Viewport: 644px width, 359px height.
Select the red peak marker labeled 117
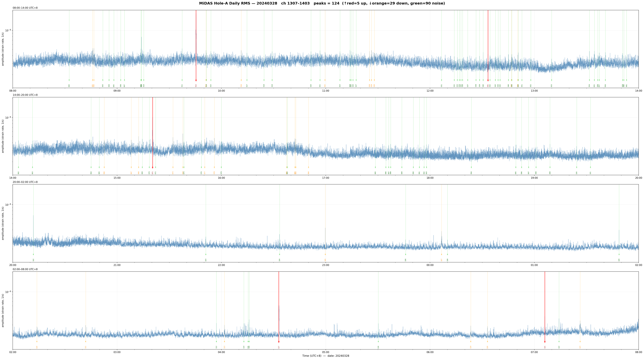click(279, 341)
